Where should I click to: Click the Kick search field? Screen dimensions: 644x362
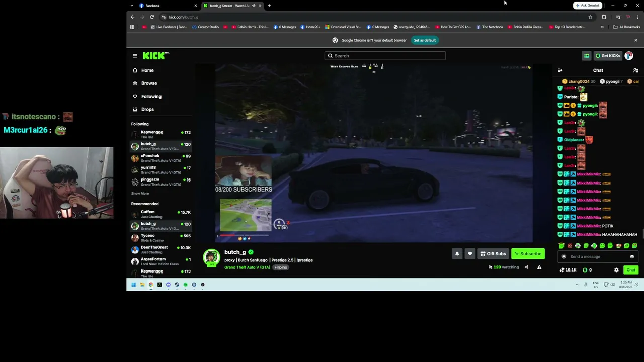(385, 56)
